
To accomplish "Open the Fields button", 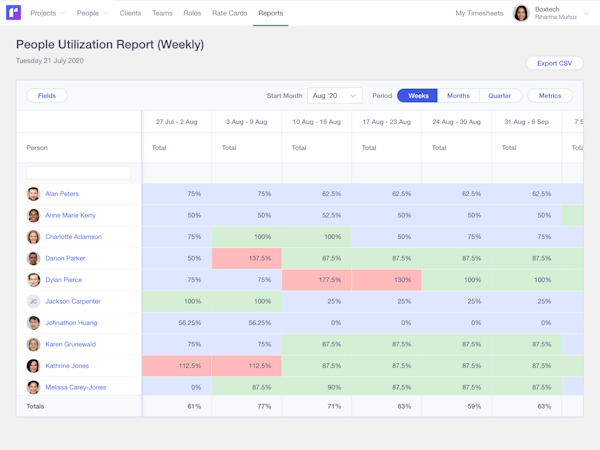I will click(47, 96).
